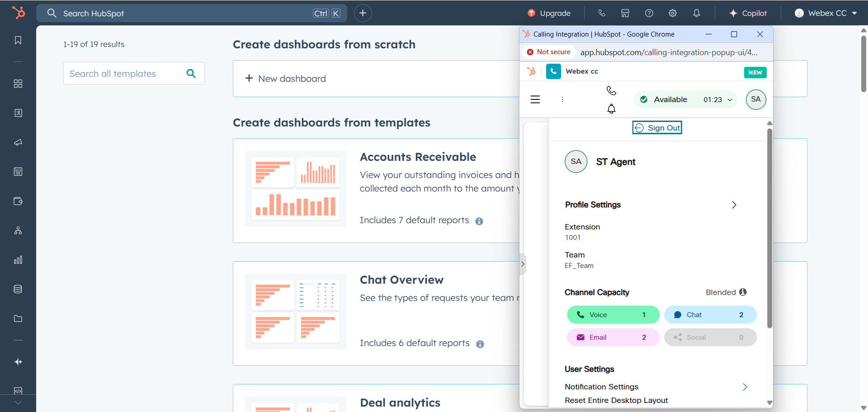This screenshot has width=868, height=412.
Task: Click the notifications bell in HubSpot header
Action: pyautogui.click(x=697, y=13)
